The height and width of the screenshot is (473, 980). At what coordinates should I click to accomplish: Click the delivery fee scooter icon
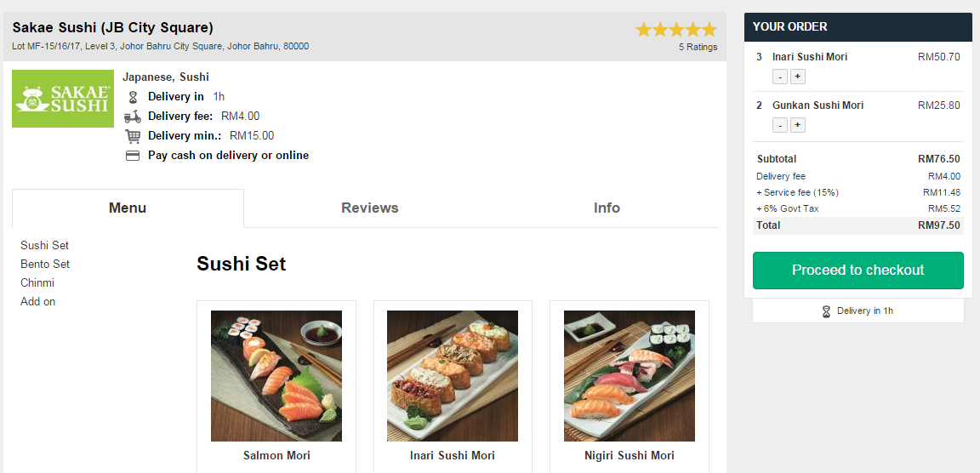(x=133, y=117)
